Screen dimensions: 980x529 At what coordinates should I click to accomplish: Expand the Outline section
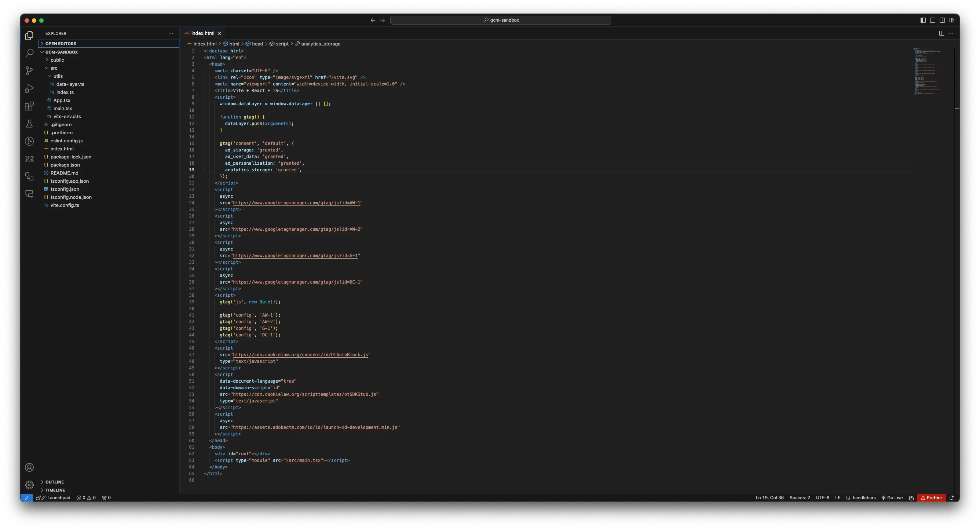54,482
